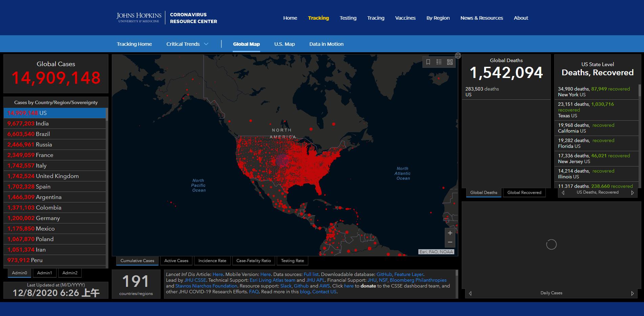The width and height of the screenshot is (644, 316).
Task: Select the Incidence Rate map tab
Action: pos(212,261)
